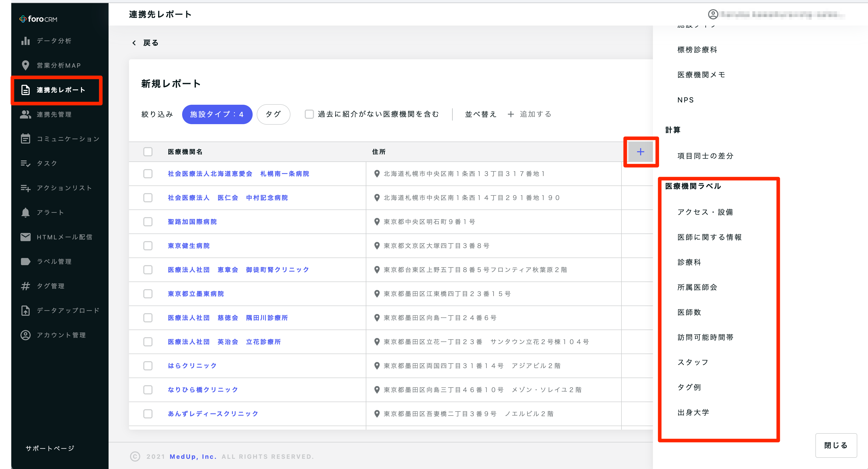Viewport: 868px width, 469px height.
Task: Open the 立花診療所 facility link
Action: (x=225, y=342)
